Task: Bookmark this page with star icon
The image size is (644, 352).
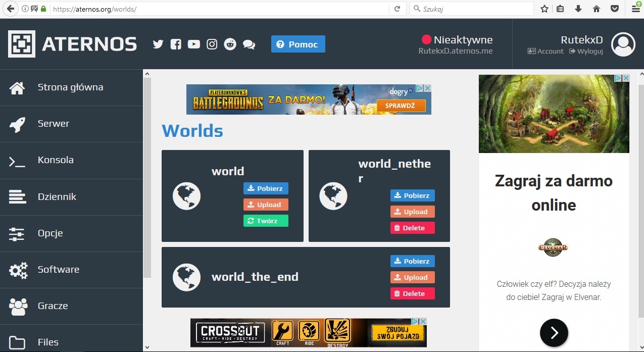Action: click(544, 9)
